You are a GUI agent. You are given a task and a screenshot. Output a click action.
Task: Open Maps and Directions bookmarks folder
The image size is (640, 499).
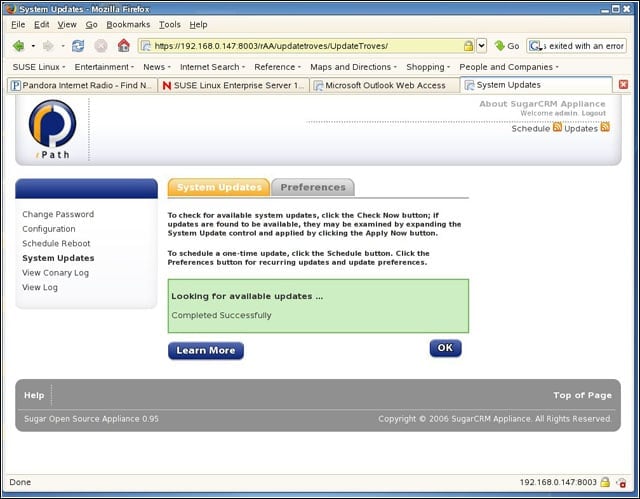click(353, 67)
